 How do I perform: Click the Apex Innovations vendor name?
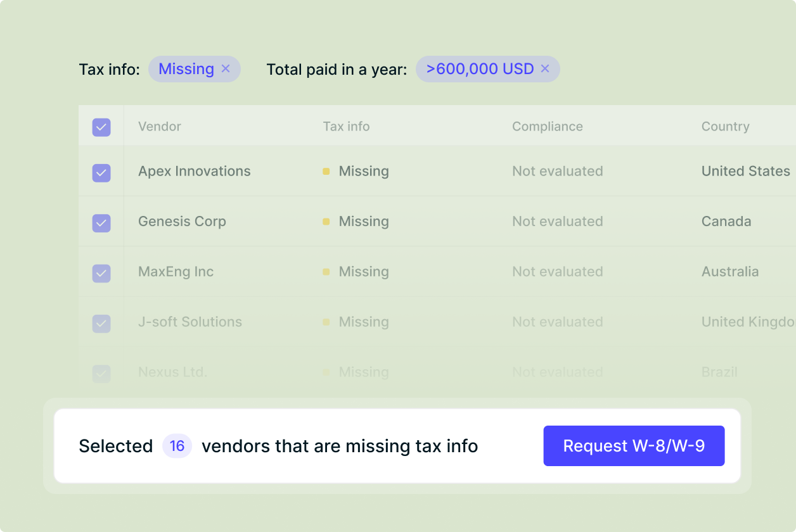[195, 171]
